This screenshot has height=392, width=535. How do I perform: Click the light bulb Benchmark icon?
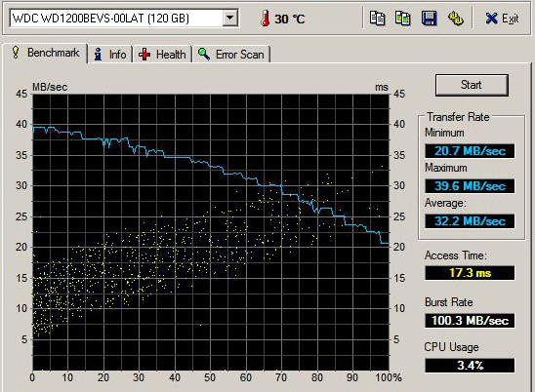tap(16, 52)
